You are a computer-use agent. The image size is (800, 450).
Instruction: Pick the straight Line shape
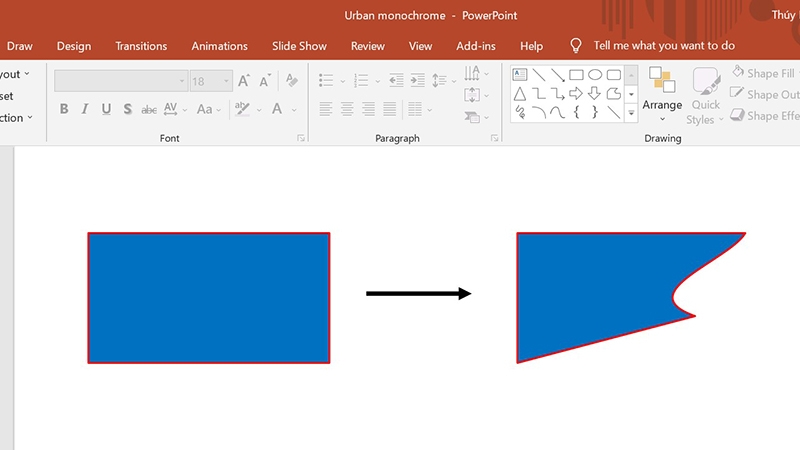538,75
